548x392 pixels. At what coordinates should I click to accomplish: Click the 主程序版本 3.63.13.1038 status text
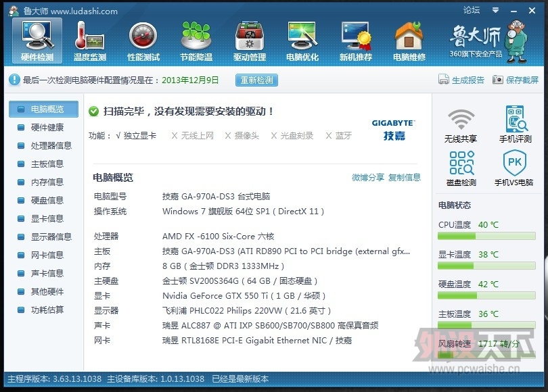click(55, 378)
